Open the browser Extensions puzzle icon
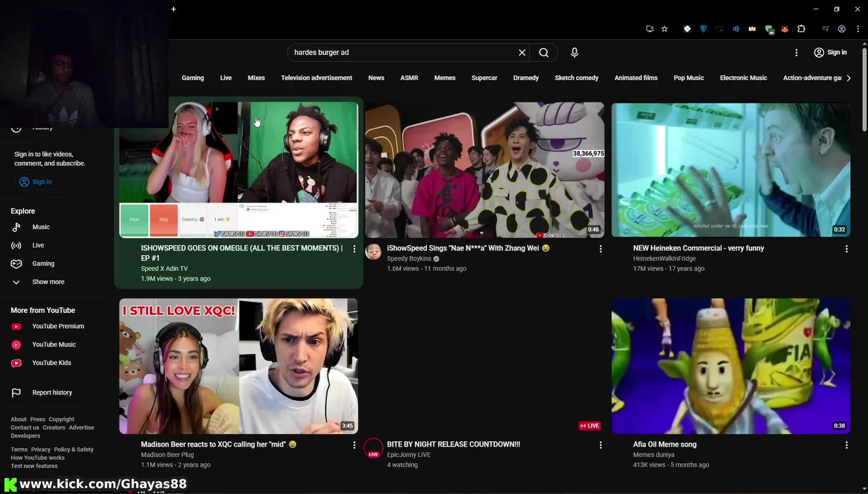The height and width of the screenshot is (494, 868). click(x=801, y=29)
